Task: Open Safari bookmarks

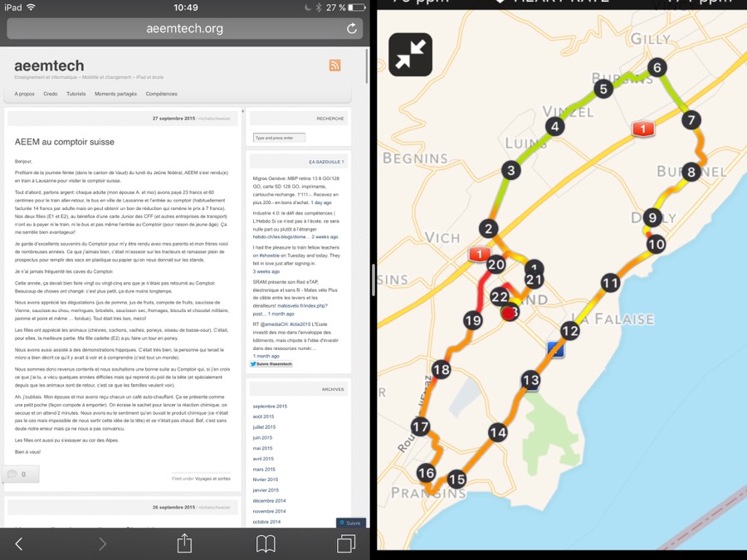Action: point(266,543)
